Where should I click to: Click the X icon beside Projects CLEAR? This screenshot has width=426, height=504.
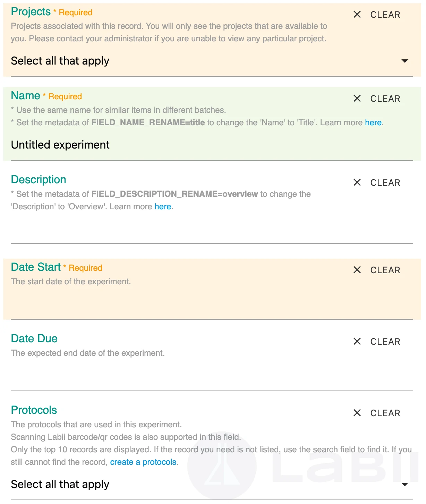(357, 15)
